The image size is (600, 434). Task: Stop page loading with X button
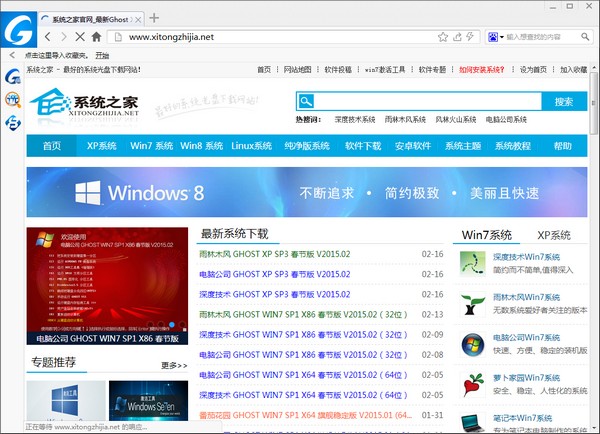coord(79,37)
